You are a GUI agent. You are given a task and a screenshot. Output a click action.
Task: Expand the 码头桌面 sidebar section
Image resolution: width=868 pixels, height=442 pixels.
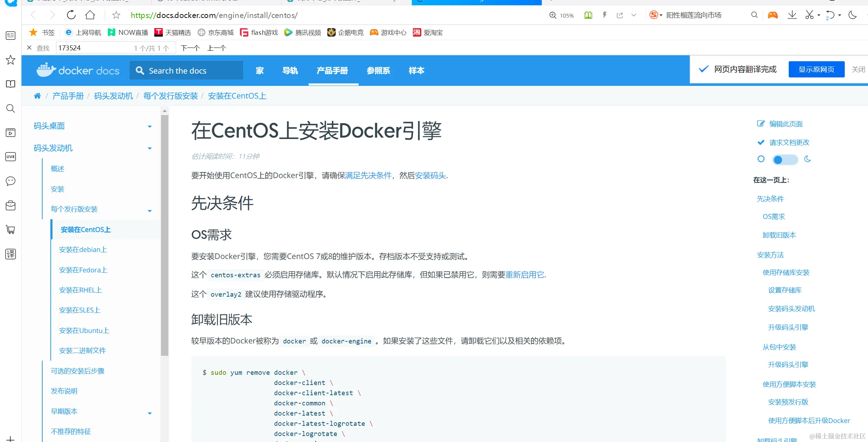coord(150,126)
